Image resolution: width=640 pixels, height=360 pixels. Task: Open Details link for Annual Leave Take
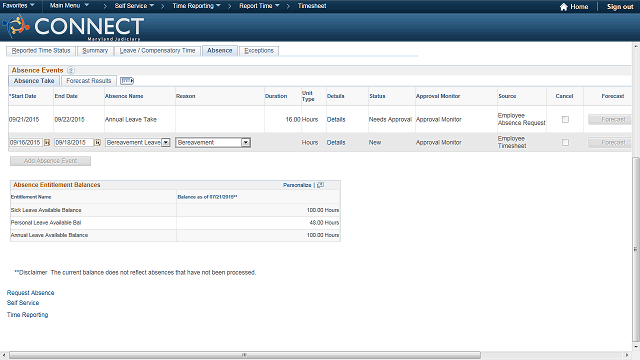coord(336,120)
